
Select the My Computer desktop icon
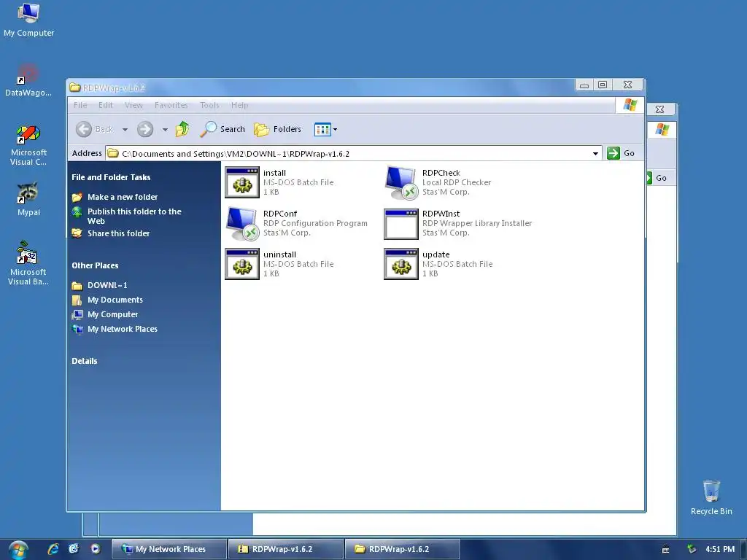[28, 20]
